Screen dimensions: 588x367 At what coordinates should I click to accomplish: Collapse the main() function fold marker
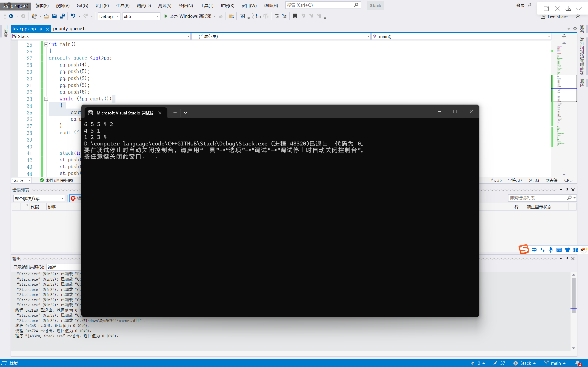pos(46,44)
